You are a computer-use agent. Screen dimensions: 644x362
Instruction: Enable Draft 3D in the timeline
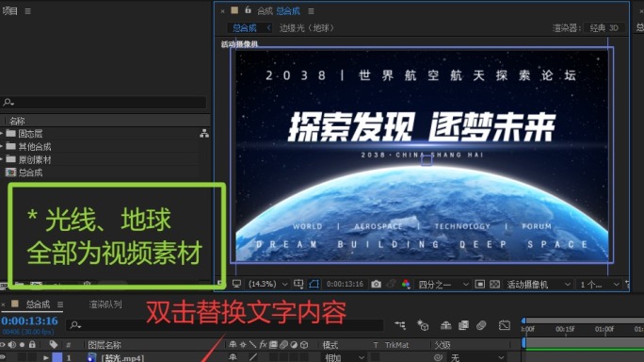tap(423, 325)
